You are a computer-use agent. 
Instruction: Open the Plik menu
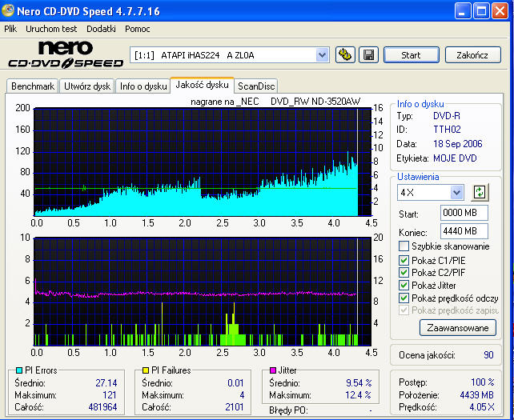[x=10, y=29]
